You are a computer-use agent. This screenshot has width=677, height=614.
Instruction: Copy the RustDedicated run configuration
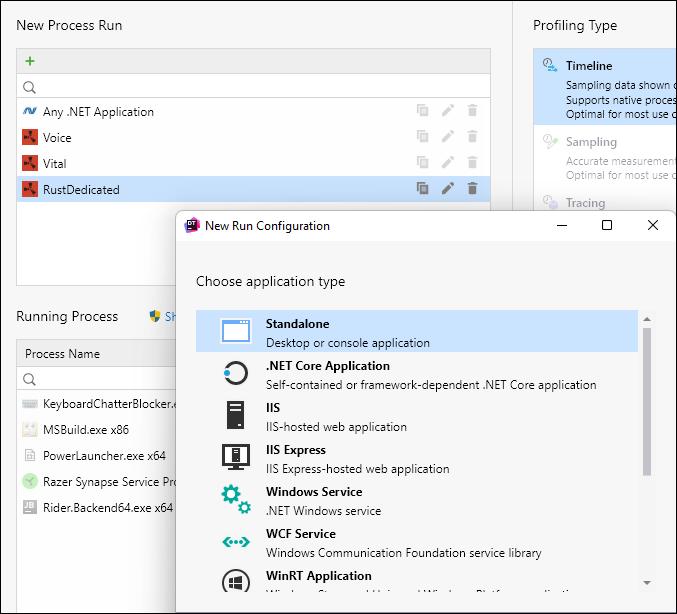[423, 188]
